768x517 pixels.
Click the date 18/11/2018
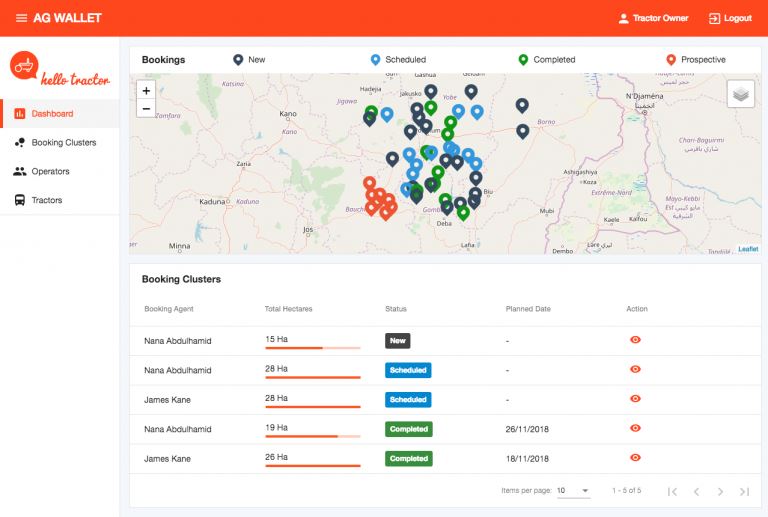[x=527, y=459]
